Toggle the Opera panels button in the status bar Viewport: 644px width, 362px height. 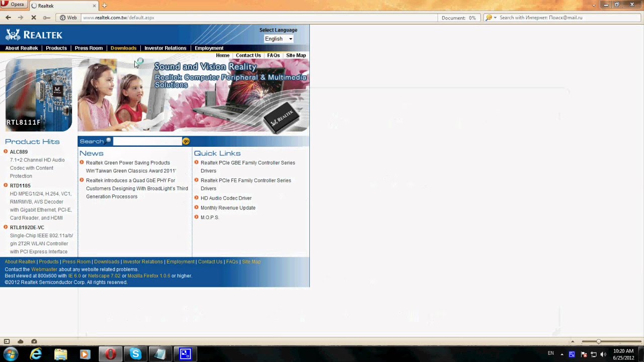pos(7,342)
